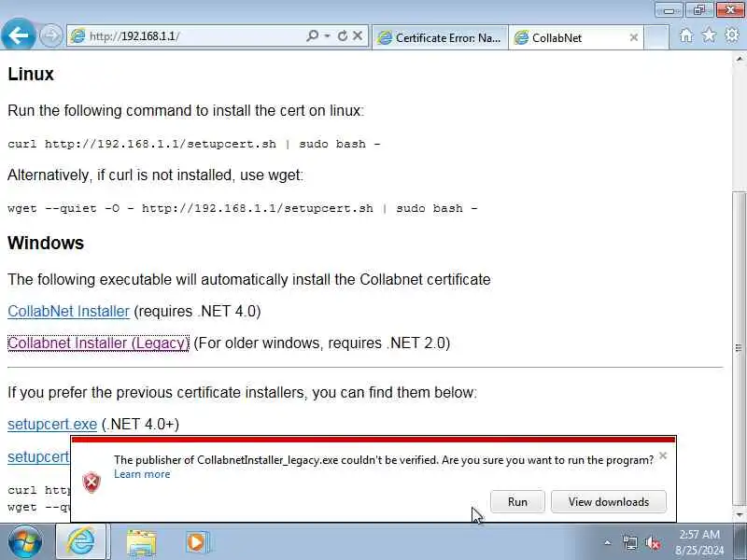Close the Internet Explorer window

729,10
